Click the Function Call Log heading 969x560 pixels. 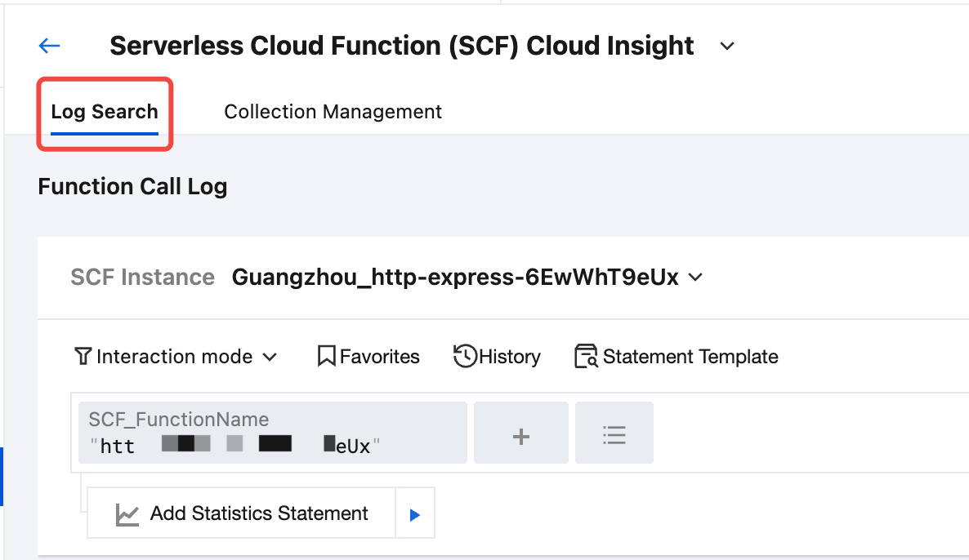pyautogui.click(x=132, y=187)
